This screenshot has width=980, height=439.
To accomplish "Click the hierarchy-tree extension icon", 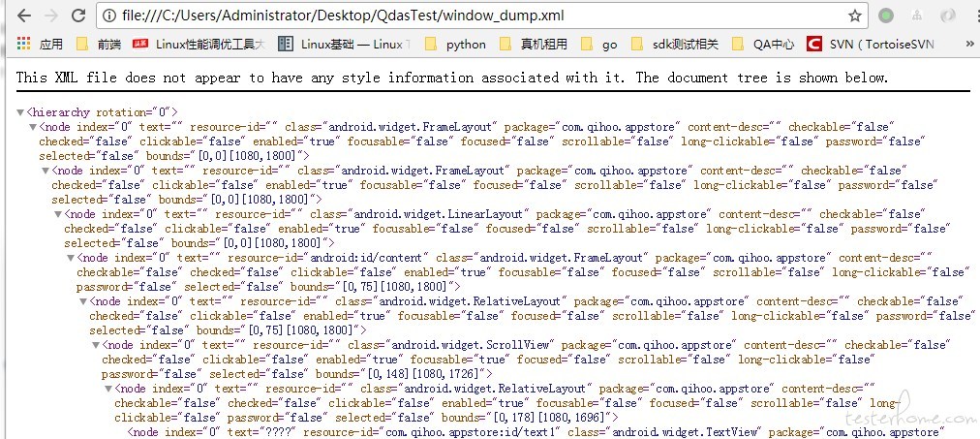I will click(x=917, y=16).
